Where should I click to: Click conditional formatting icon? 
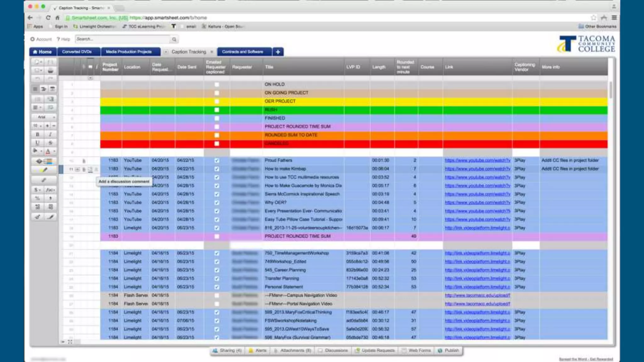click(44, 162)
